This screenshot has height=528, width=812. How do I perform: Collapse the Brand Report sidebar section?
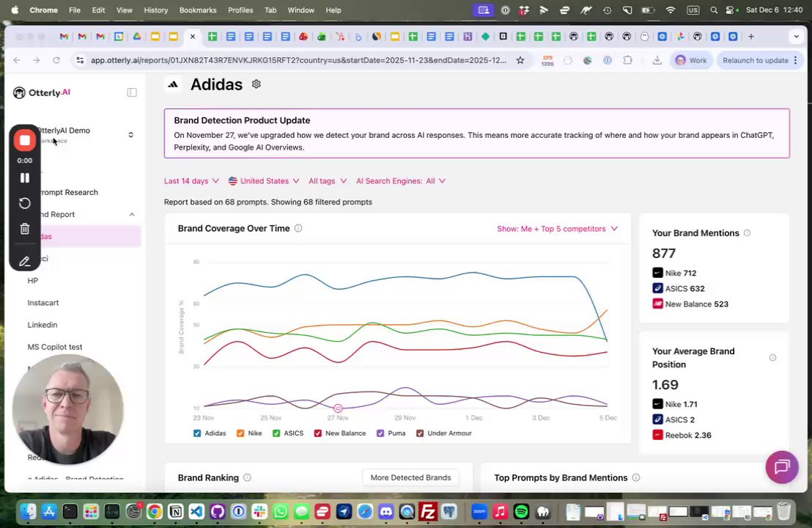[x=131, y=215]
